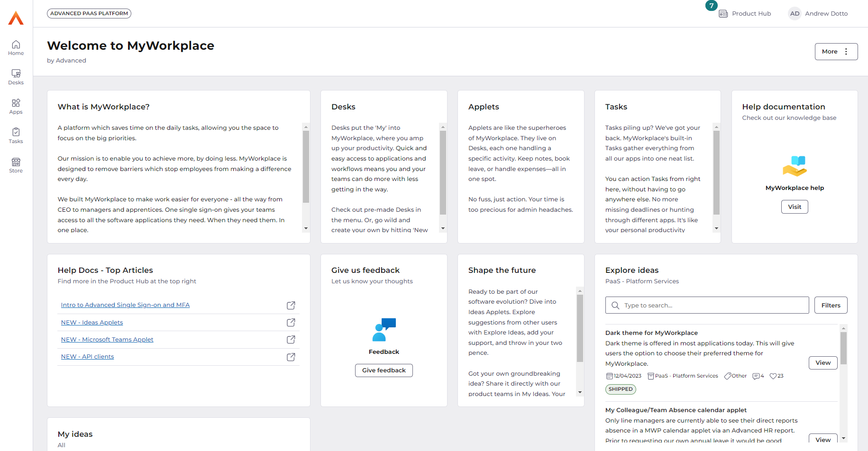Click the PaaS - Platform Services subtitle
This screenshot has width=868, height=451.
pyautogui.click(x=642, y=281)
